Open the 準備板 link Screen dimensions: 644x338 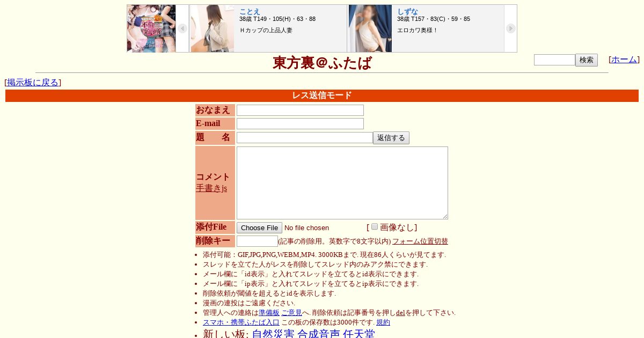pyautogui.click(x=269, y=313)
